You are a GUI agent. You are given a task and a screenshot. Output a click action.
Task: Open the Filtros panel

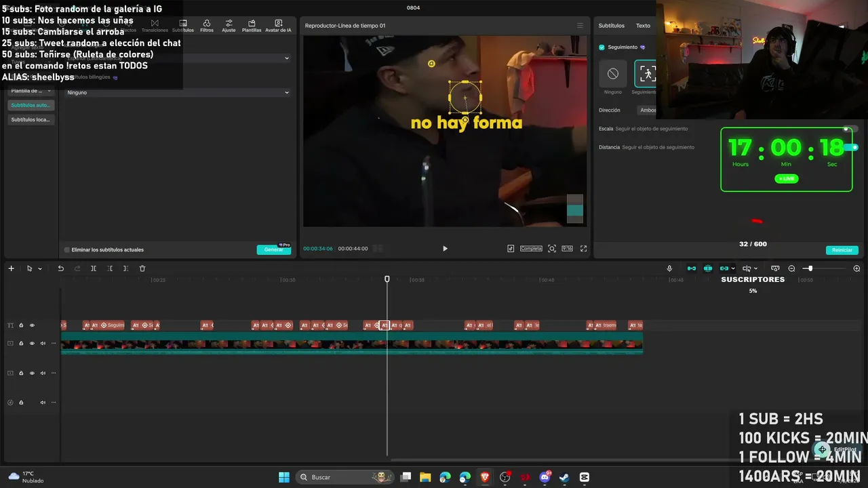coord(207,26)
